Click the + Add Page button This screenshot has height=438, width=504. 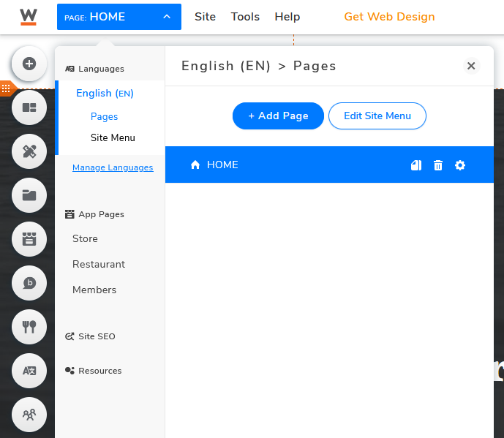pos(278,116)
